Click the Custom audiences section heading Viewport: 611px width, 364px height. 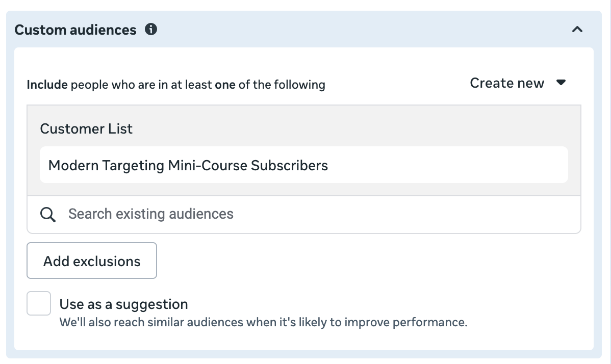[x=75, y=30]
